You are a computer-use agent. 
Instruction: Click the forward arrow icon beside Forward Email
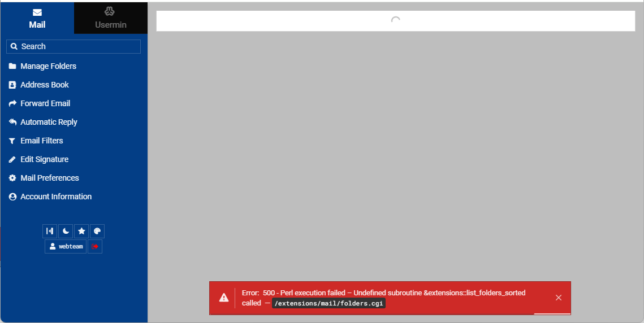click(x=12, y=103)
